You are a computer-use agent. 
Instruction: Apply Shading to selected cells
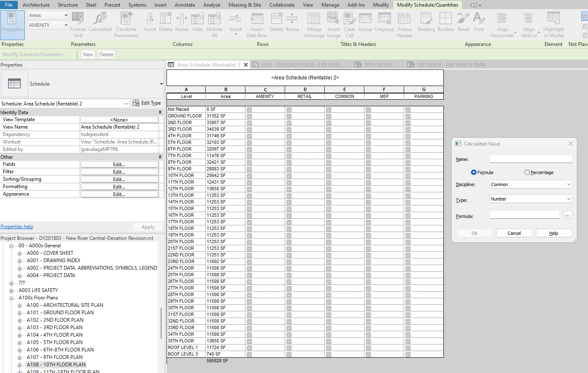click(x=426, y=21)
